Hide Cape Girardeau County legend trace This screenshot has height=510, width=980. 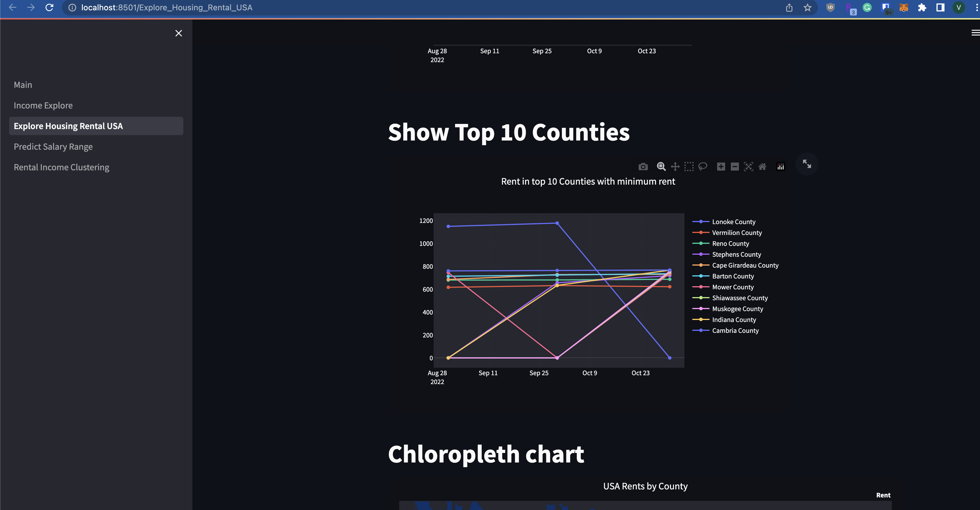tap(745, 266)
